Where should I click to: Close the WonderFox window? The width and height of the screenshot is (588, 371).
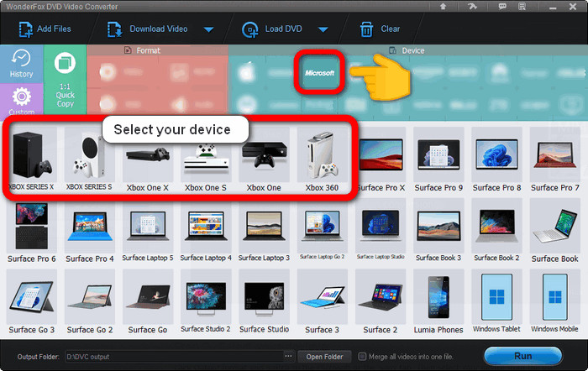pos(573,7)
